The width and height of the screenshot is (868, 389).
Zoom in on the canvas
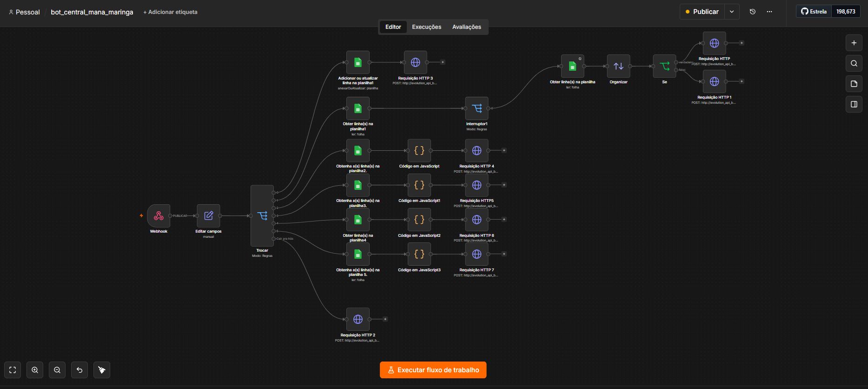(x=35, y=370)
